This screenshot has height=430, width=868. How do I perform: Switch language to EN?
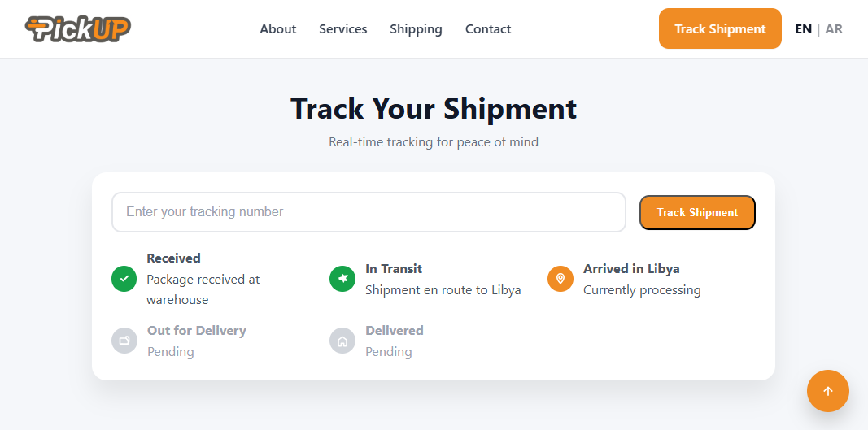click(804, 29)
